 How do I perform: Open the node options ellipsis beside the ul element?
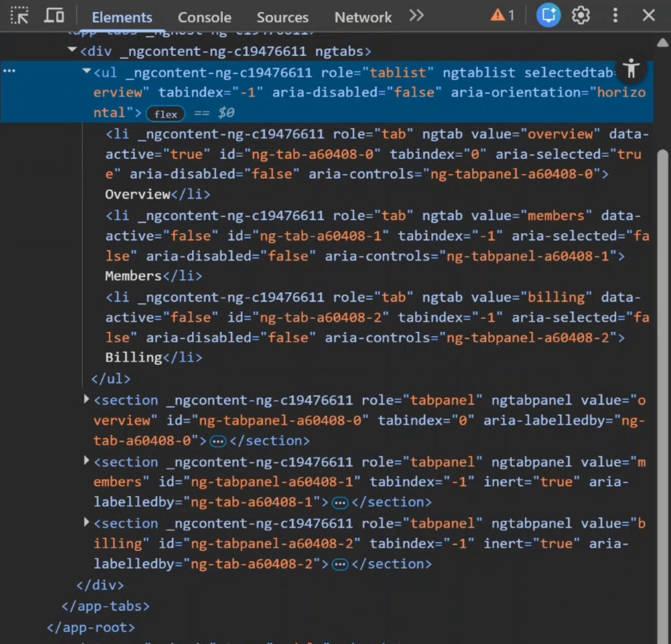tap(9, 70)
